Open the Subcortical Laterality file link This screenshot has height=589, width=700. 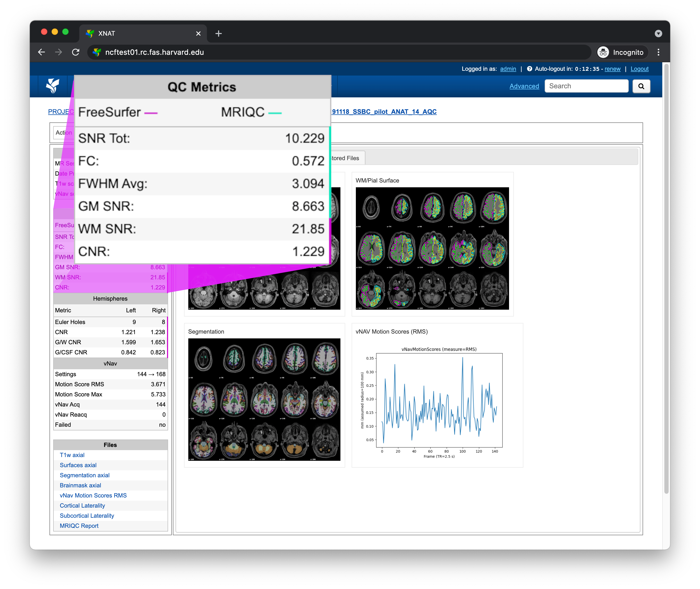[x=87, y=516]
